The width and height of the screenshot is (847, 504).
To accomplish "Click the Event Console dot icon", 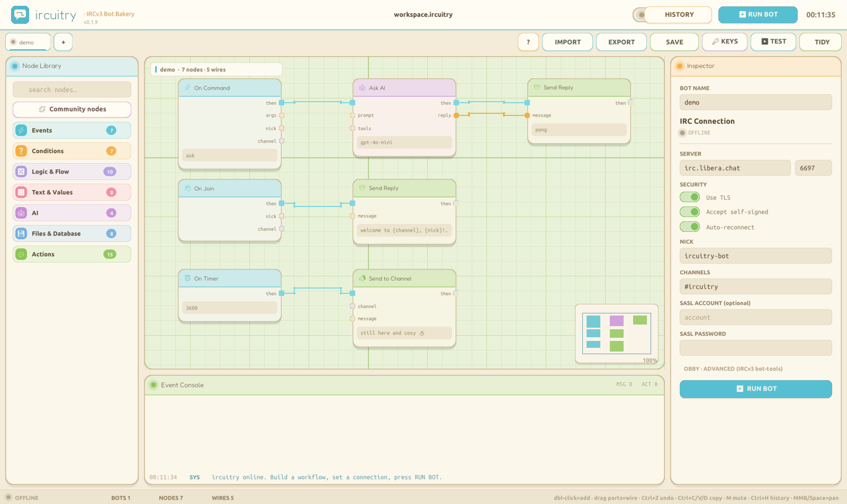I will pyautogui.click(x=154, y=385).
